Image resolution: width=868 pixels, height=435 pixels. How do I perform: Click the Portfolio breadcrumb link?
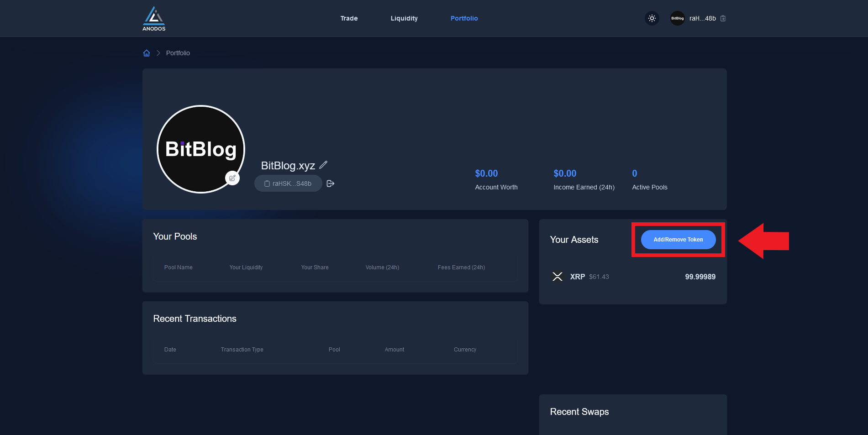[x=178, y=53]
